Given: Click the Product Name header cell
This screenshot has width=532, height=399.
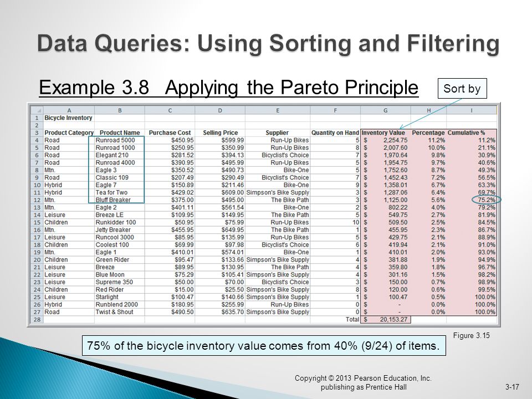Looking at the screenshot, I should coord(120,132).
